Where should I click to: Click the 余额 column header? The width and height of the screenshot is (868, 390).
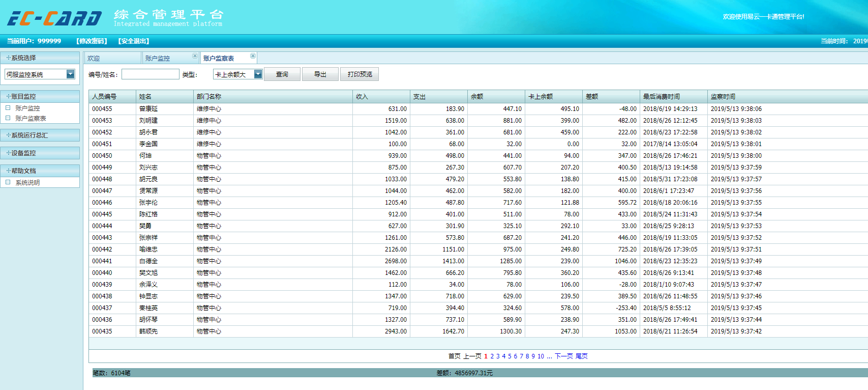point(496,97)
